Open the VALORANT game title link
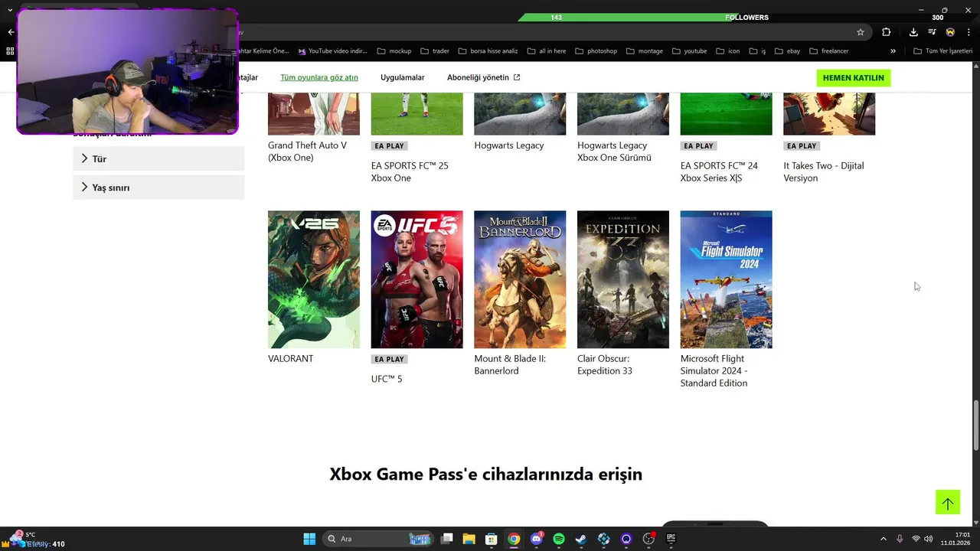 click(x=291, y=358)
